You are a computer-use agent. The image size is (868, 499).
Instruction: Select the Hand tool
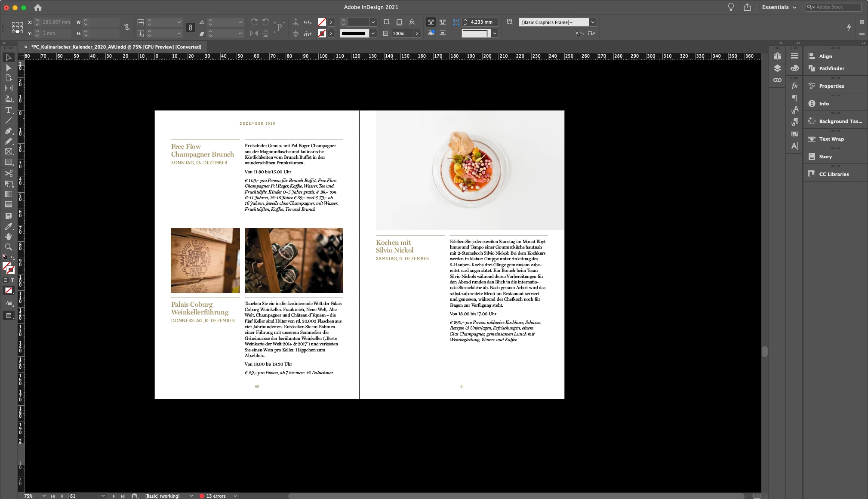[x=8, y=237]
